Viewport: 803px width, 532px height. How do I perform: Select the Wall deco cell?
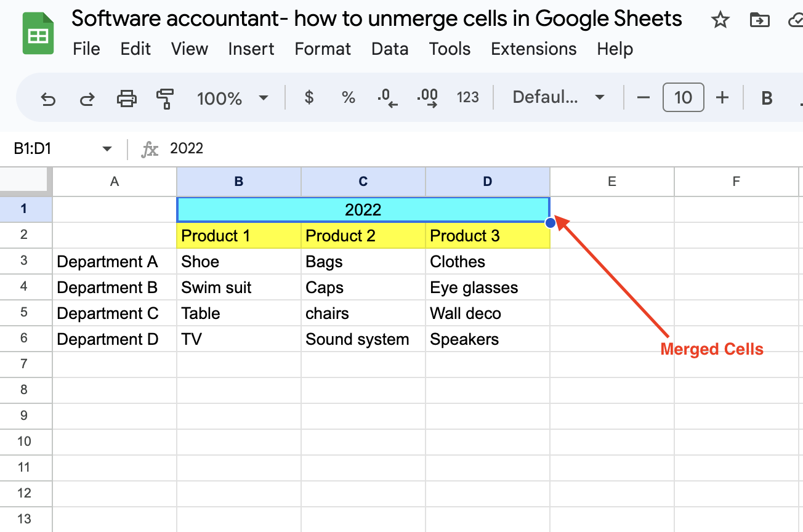pos(488,313)
